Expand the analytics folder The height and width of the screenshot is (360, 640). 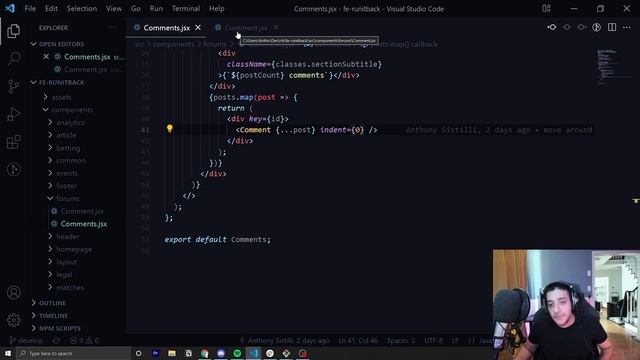pyautogui.click(x=70, y=122)
